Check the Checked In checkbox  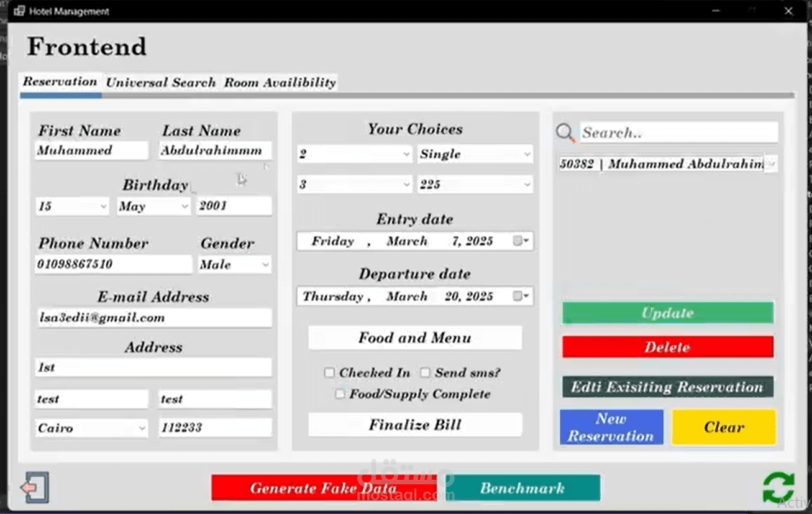(329, 373)
